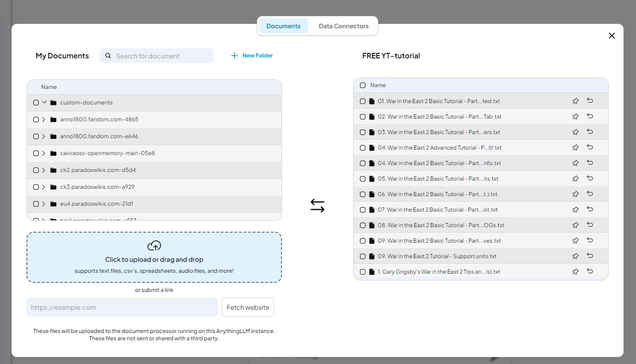Remove the 03 Basic Tutorial file from workspace
Image resolution: width=636 pixels, height=364 pixels.
[x=590, y=132]
